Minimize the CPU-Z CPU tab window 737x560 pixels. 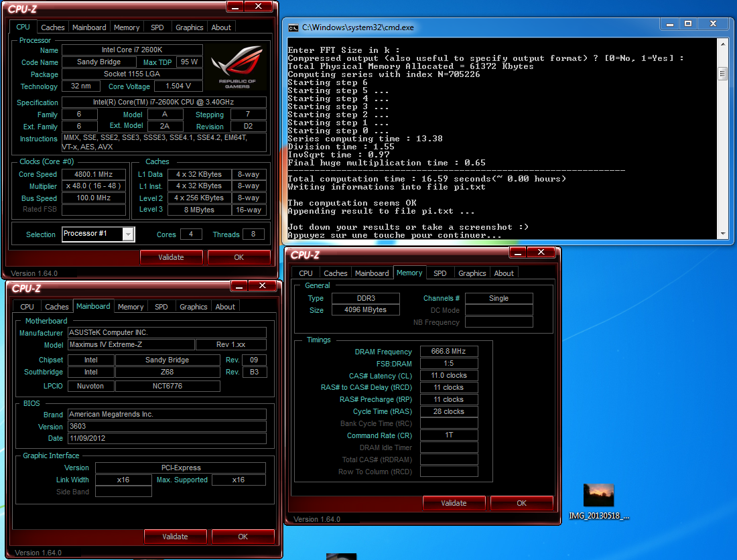(235, 7)
